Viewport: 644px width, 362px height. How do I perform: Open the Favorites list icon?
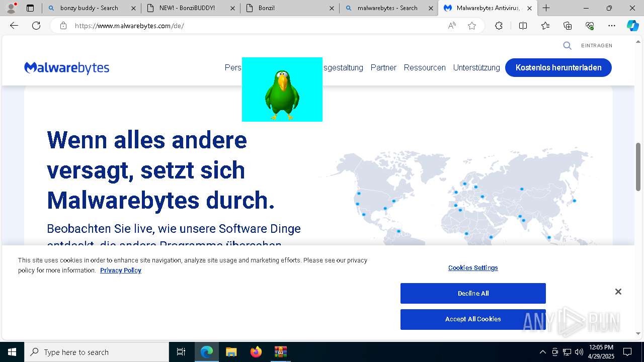545,26
